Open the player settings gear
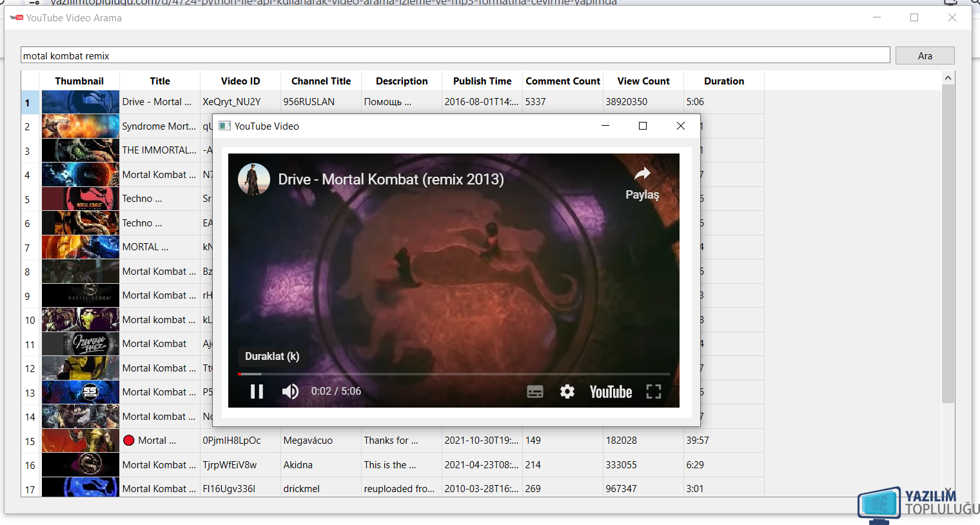This screenshot has height=525, width=980. 567,391
